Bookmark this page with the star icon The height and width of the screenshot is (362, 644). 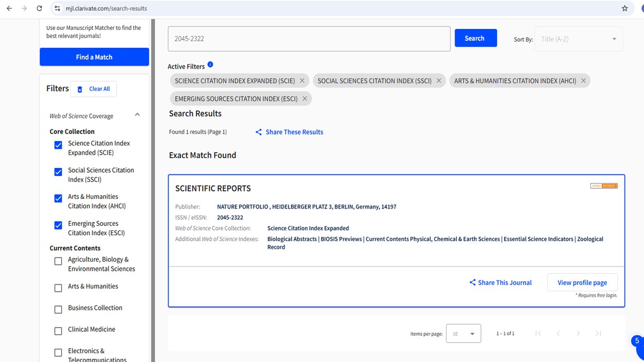click(625, 9)
